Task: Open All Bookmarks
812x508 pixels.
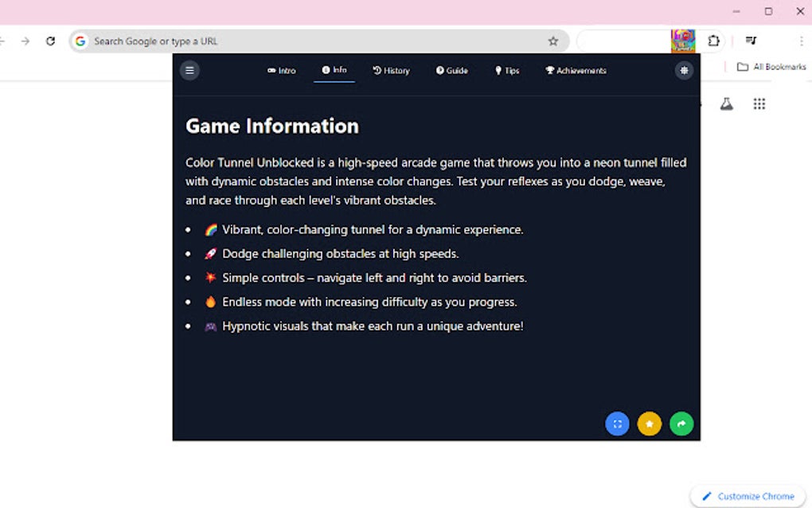Action: point(768,67)
